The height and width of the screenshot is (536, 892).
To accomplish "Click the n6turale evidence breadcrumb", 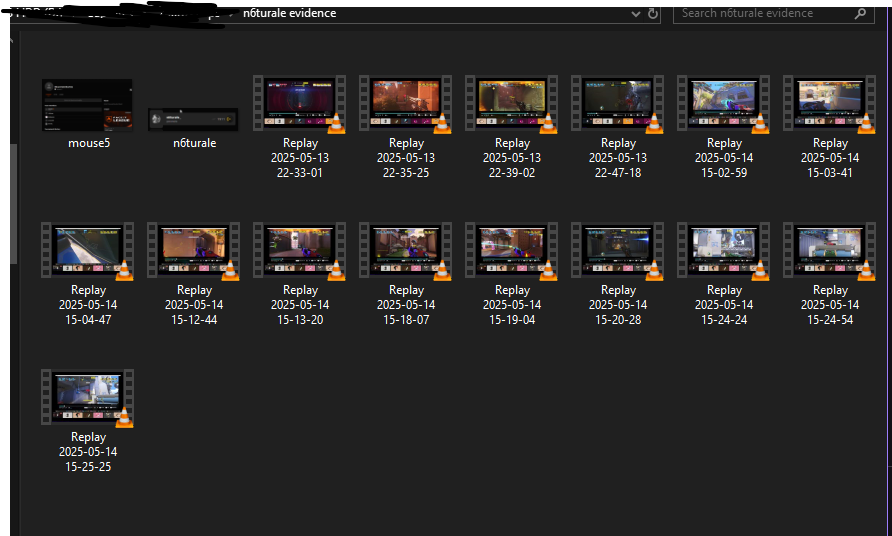I will click(x=289, y=13).
